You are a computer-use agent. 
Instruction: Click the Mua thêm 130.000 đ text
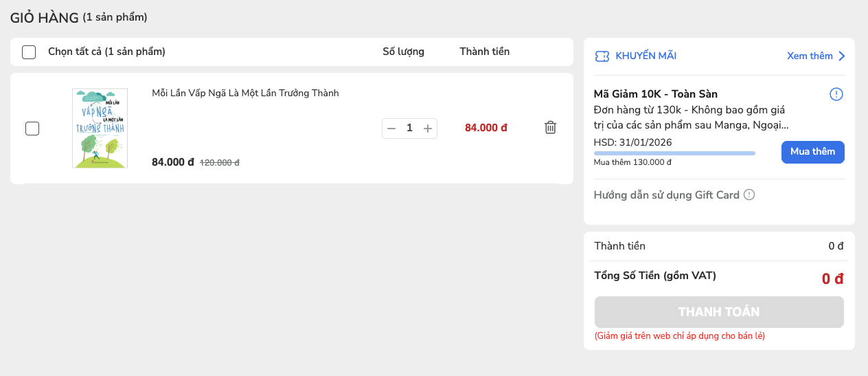pos(632,162)
